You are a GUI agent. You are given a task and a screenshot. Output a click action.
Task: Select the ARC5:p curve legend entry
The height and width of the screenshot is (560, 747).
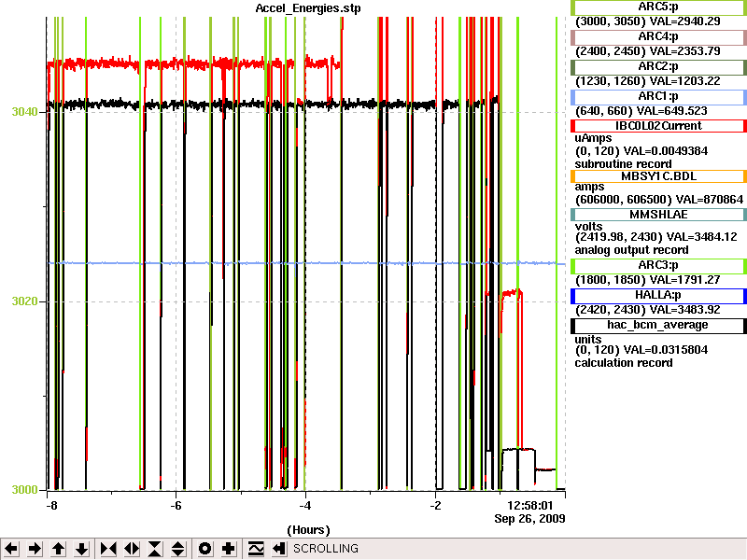point(658,7)
